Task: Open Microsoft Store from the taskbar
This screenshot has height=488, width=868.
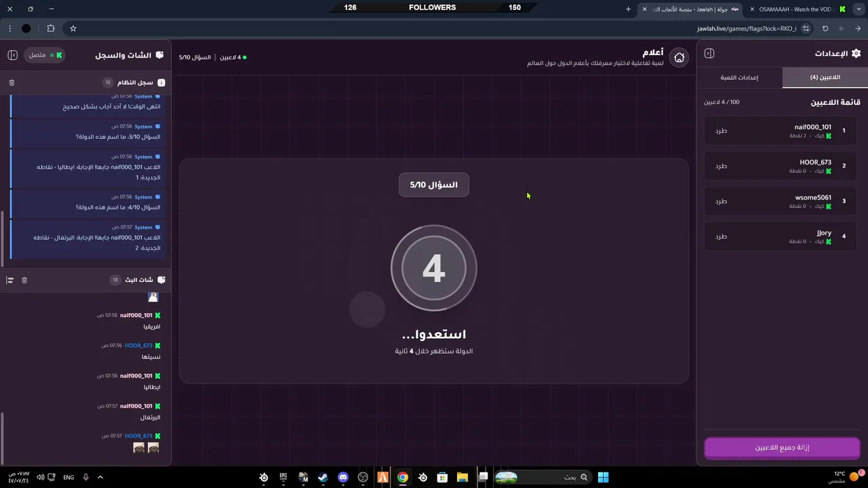Action: point(442,477)
